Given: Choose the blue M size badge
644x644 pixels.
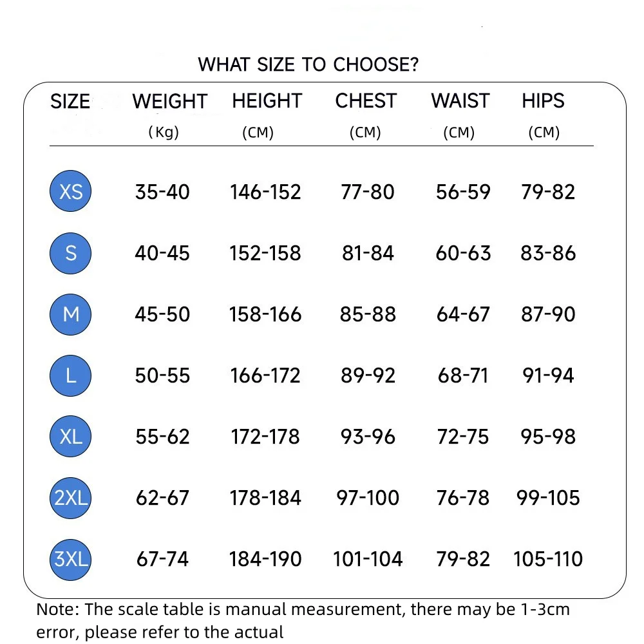Looking at the screenshot, I should pos(71,314).
